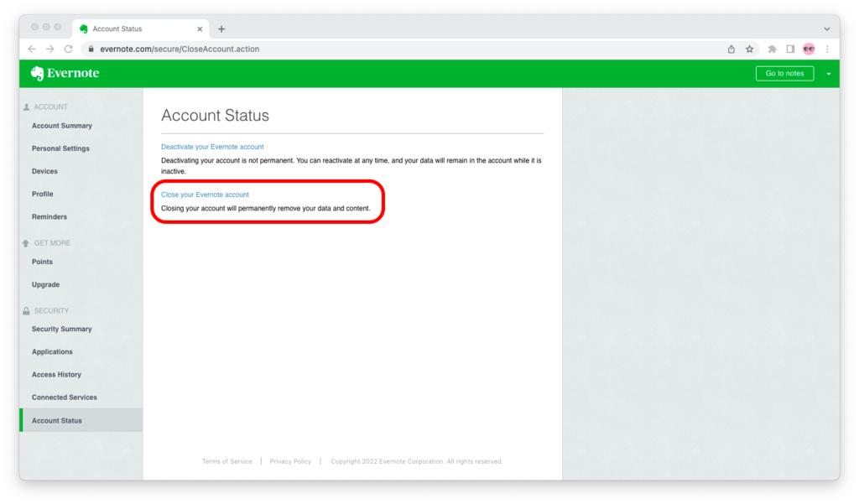859x504 pixels.
Task: Open the Chrome three-dot menu
Action: click(x=827, y=49)
